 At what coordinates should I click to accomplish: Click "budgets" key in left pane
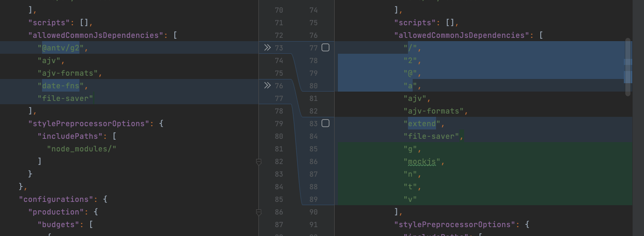[58, 224]
